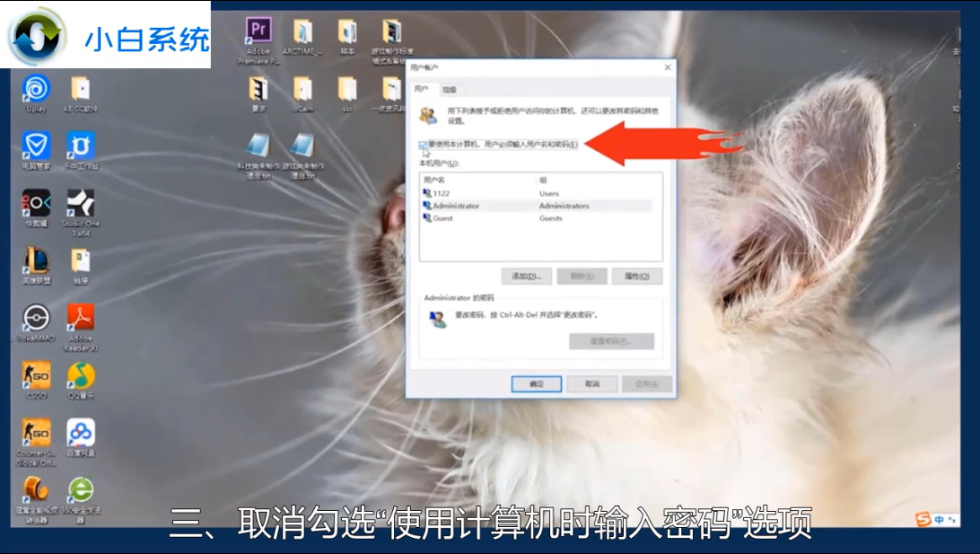The height and width of the screenshot is (554, 980).
Task: Open the CSGO desktop shortcut
Action: click(x=36, y=375)
